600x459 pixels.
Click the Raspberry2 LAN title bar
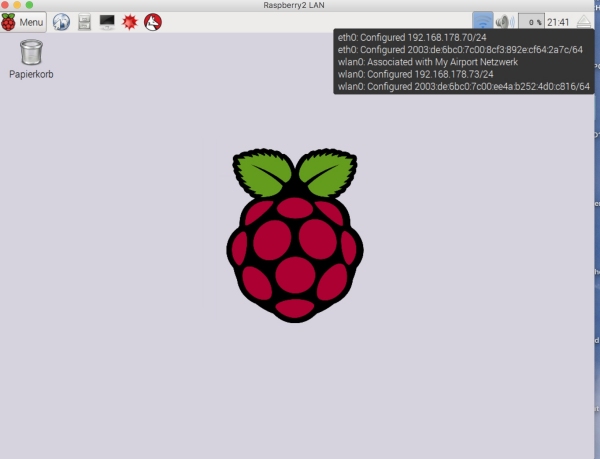(300, 5)
